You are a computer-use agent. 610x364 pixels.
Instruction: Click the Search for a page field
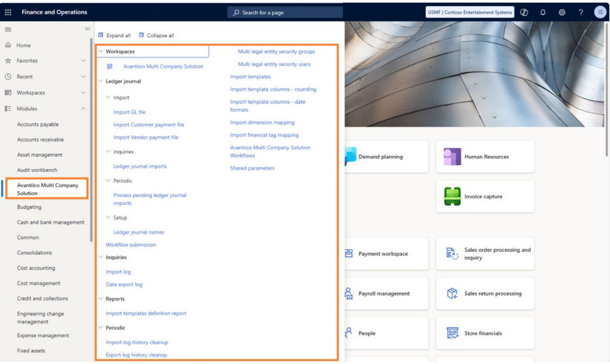pyautogui.click(x=284, y=12)
